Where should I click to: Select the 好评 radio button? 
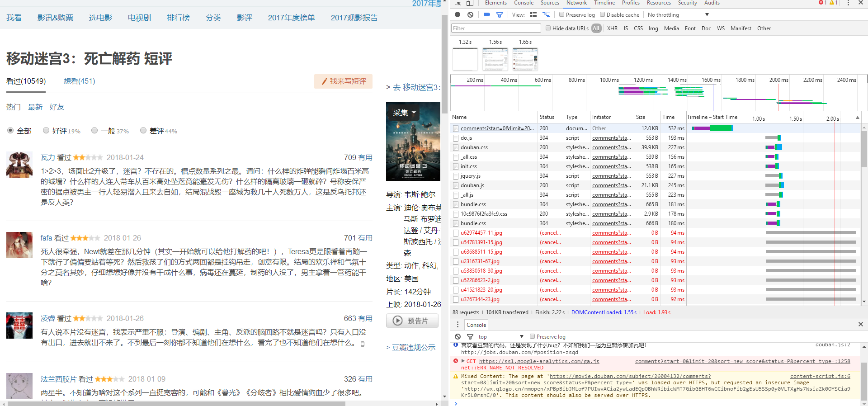pos(46,130)
